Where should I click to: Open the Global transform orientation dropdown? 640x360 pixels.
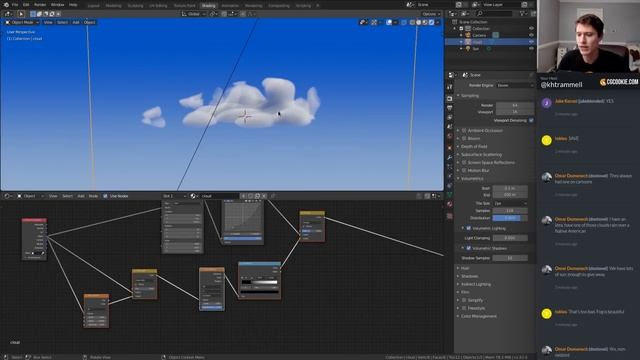(193, 14)
